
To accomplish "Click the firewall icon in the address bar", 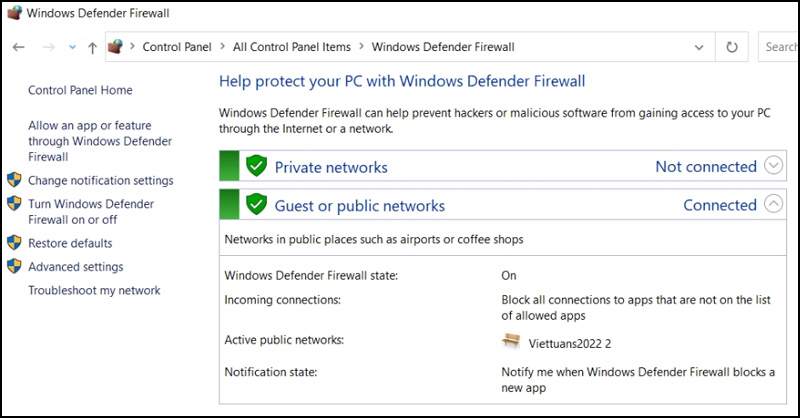I will pyautogui.click(x=115, y=47).
